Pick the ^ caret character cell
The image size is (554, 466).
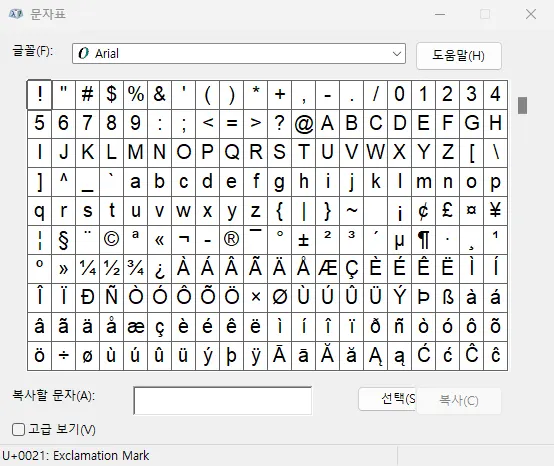pos(64,182)
